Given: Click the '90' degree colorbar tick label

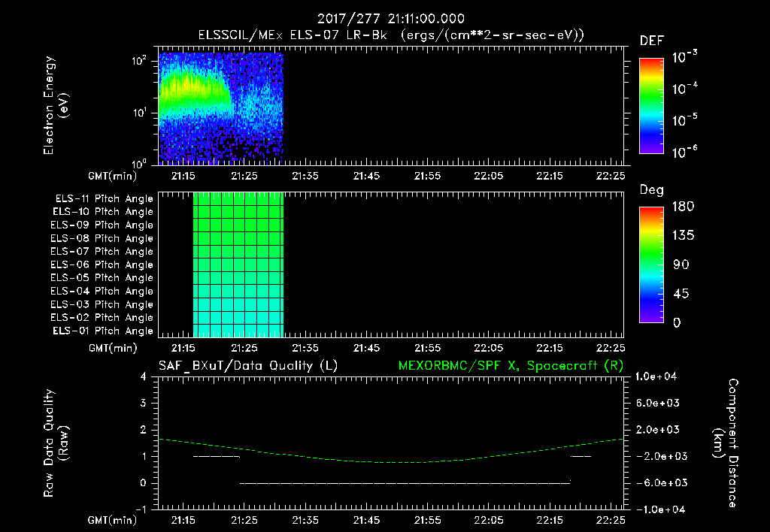Looking at the screenshot, I should 681,265.
